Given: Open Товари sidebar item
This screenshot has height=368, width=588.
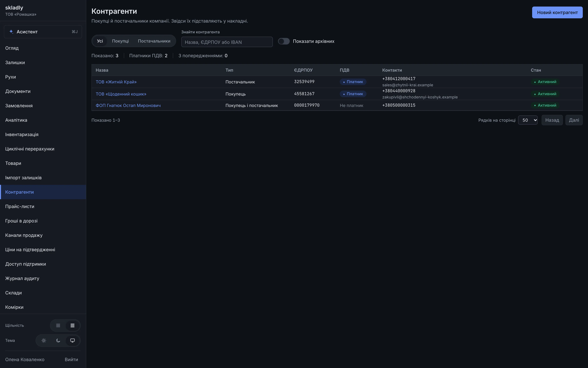Looking at the screenshot, I should coord(43,163).
